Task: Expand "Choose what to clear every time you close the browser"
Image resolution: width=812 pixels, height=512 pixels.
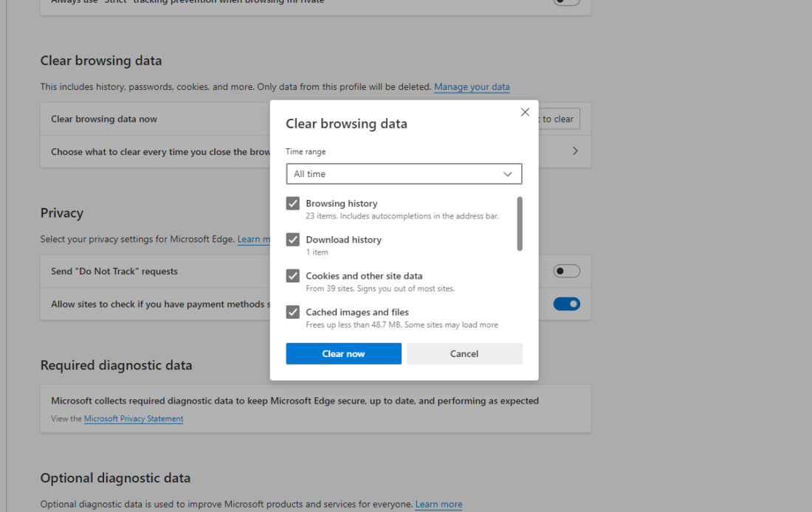Action: (575, 151)
